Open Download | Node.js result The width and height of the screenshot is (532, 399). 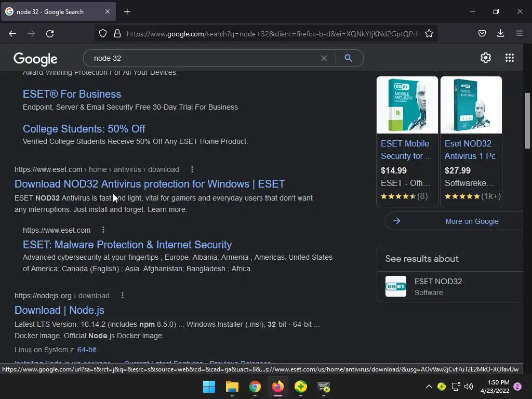(x=59, y=310)
